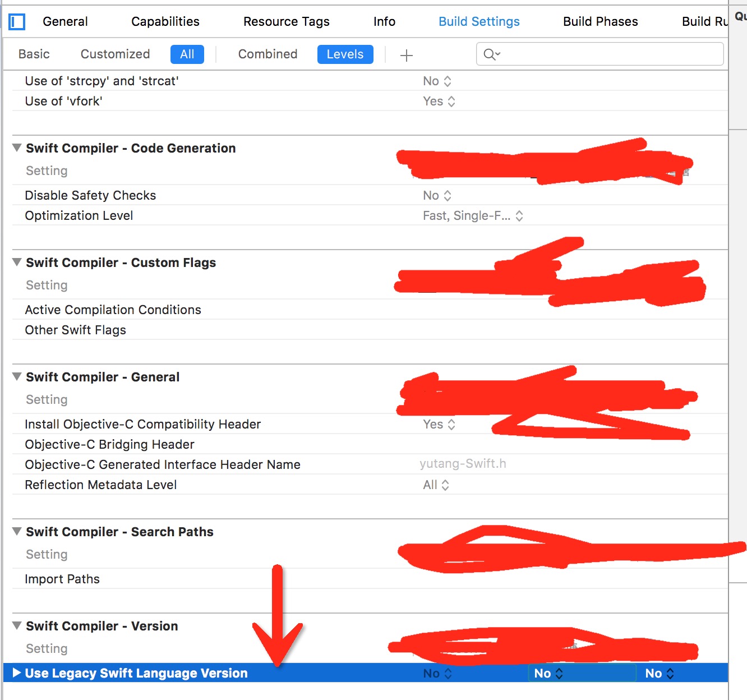
Task: Collapse Swift Compiler - Custom Flags section
Action: coord(17,262)
